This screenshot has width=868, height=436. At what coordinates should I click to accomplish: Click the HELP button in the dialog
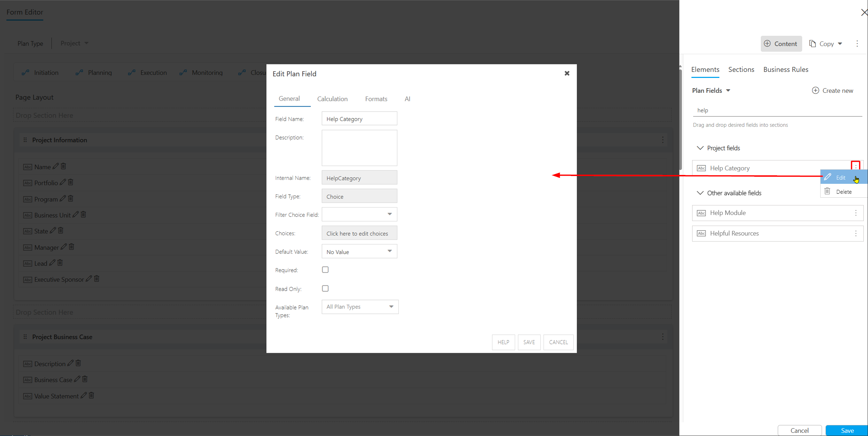(x=503, y=342)
